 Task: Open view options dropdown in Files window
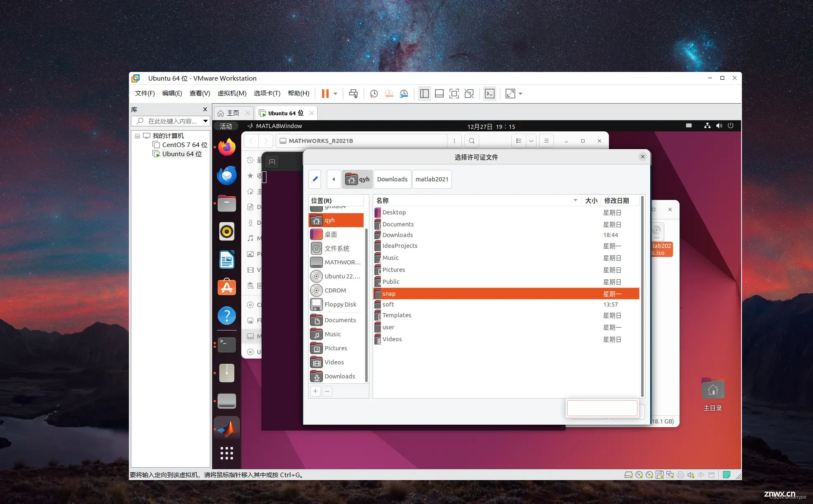coord(531,141)
